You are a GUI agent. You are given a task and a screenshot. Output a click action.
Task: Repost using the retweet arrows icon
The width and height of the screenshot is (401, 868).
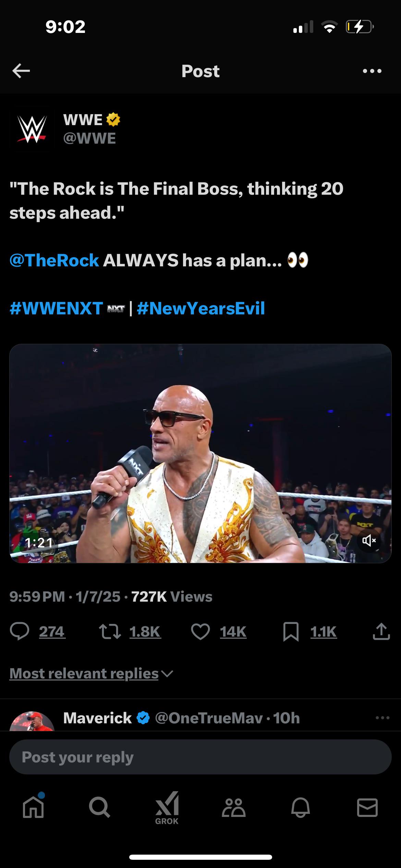point(110,631)
